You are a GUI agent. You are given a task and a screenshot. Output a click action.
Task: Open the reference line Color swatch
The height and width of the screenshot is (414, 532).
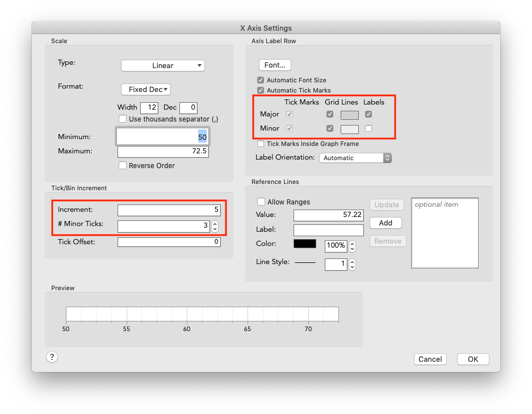[304, 242]
